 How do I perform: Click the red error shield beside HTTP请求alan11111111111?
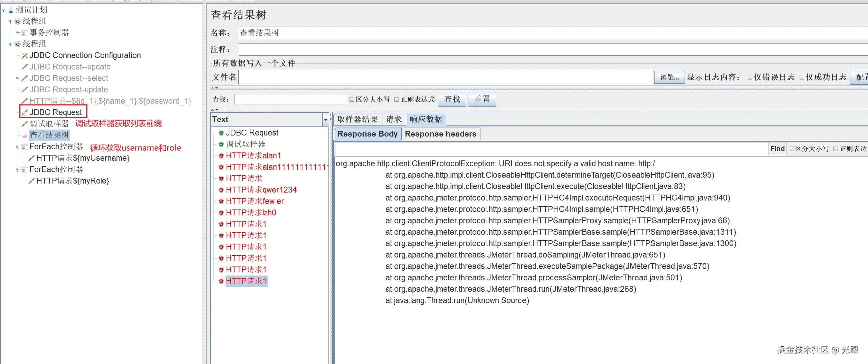pos(221,167)
